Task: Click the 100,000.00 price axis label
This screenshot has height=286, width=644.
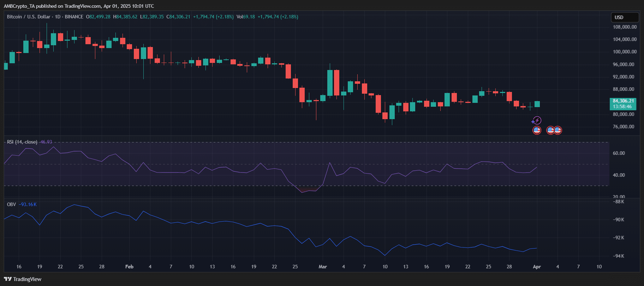Action: [x=625, y=52]
